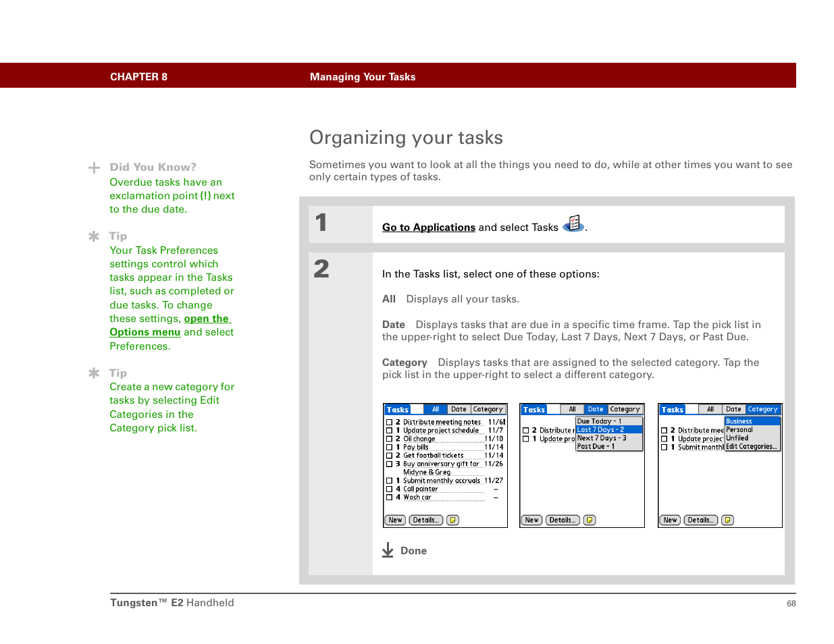
Task: Tick the Wash car checkbox
Action: point(389,498)
